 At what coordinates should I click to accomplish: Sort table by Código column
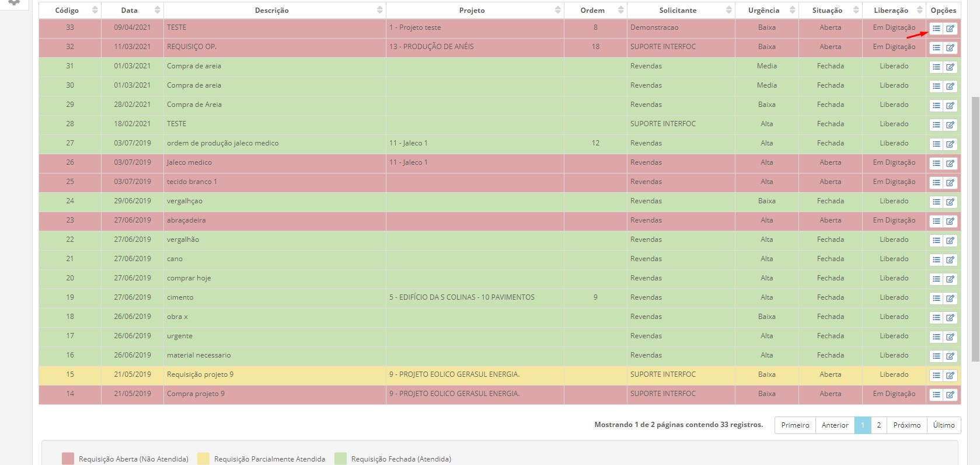pyautogui.click(x=70, y=11)
